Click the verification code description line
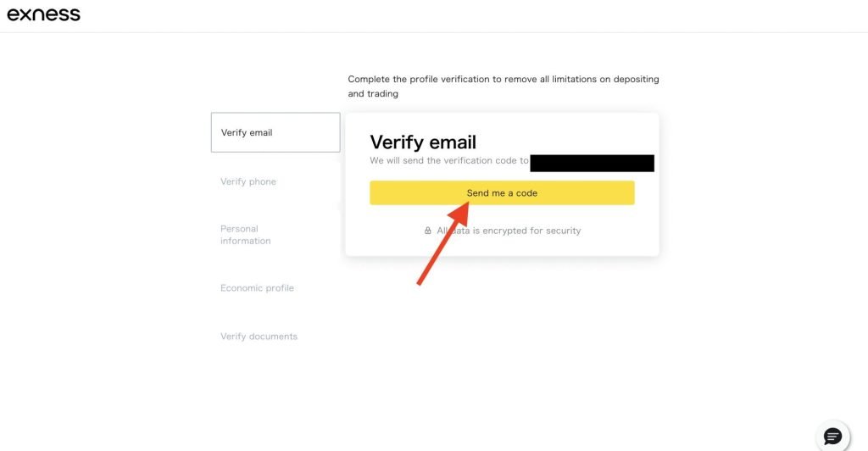Screen dimensions: 868x451 coord(449,160)
